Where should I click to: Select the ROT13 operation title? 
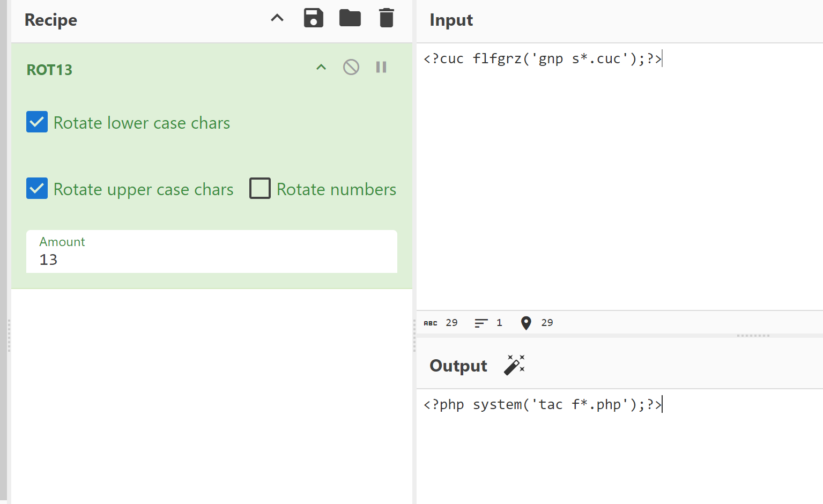[x=49, y=70]
